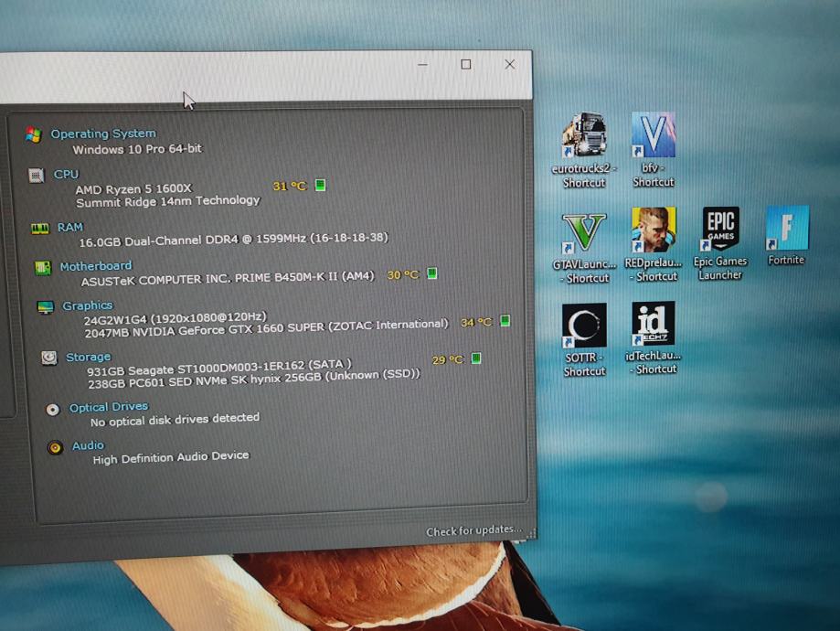Image resolution: width=840 pixels, height=631 pixels.
Task: Select the 16.0GB Dual-Channel DDR4 line
Action: point(234,239)
